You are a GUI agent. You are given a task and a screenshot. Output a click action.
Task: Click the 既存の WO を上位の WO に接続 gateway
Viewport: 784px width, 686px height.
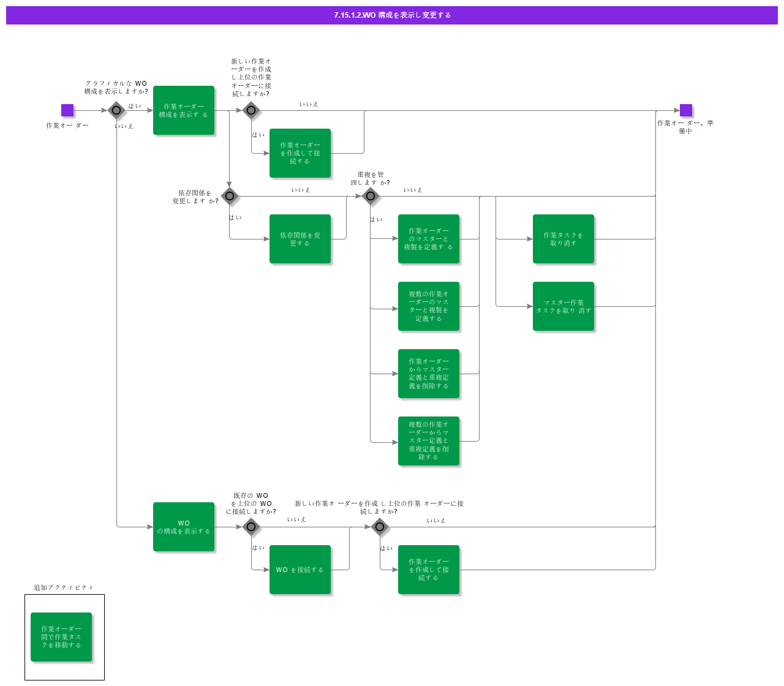pyautogui.click(x=251, y=527)
